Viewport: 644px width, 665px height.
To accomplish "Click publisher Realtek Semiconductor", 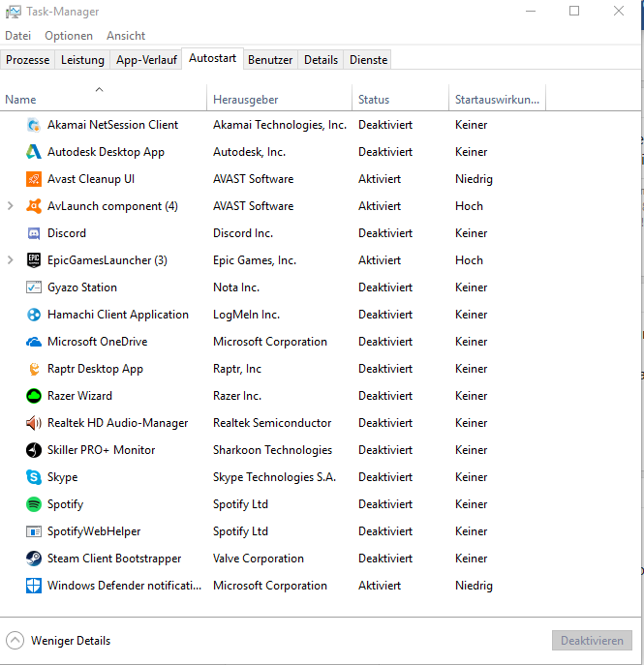I will (x=272, y=423).
